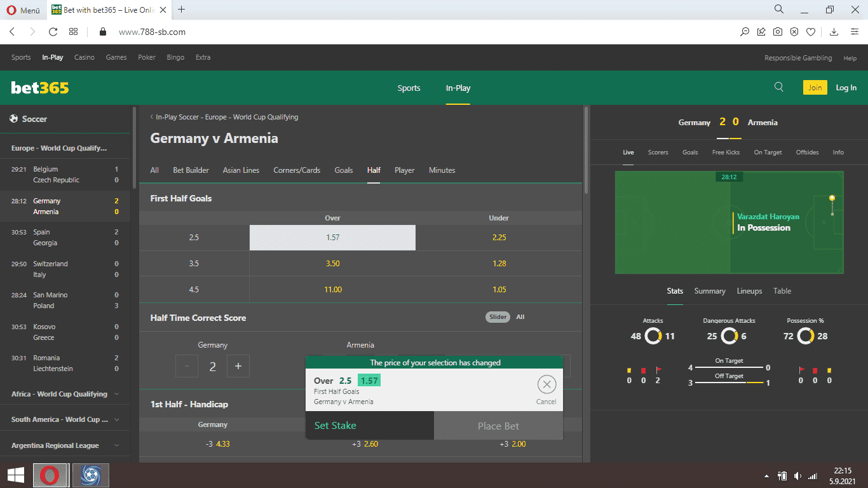
Task: Open the Asian Lines tab
Action: [241, 170]
